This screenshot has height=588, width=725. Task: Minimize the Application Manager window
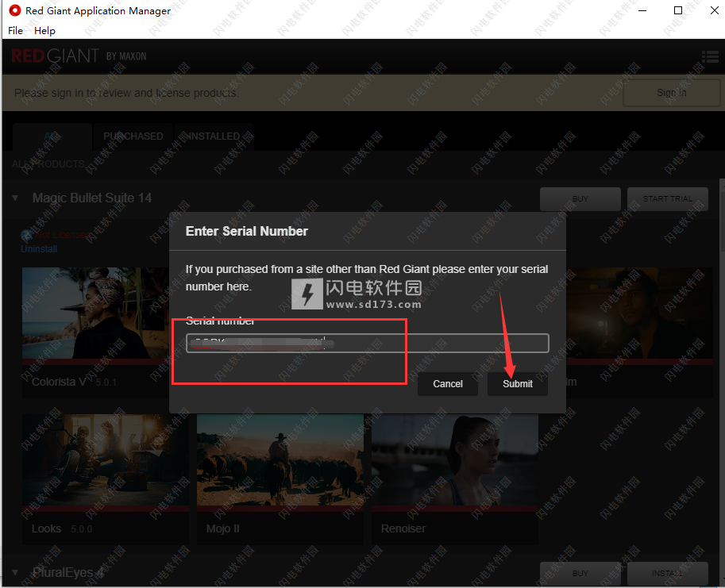pyautogui.click(x=642, y=10)
